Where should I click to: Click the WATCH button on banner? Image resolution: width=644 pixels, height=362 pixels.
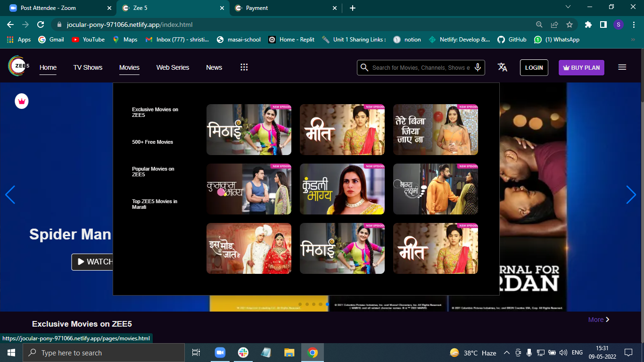point(93,262)
